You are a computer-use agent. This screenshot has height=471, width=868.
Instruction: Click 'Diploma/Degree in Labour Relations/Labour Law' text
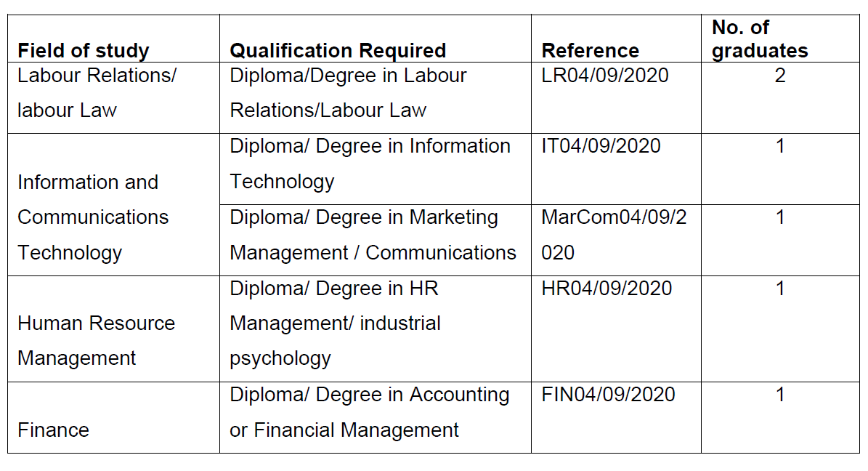(348, 93)
